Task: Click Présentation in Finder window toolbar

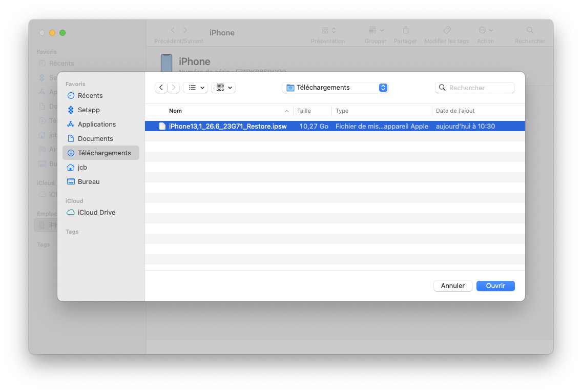Action: [328, 35]
